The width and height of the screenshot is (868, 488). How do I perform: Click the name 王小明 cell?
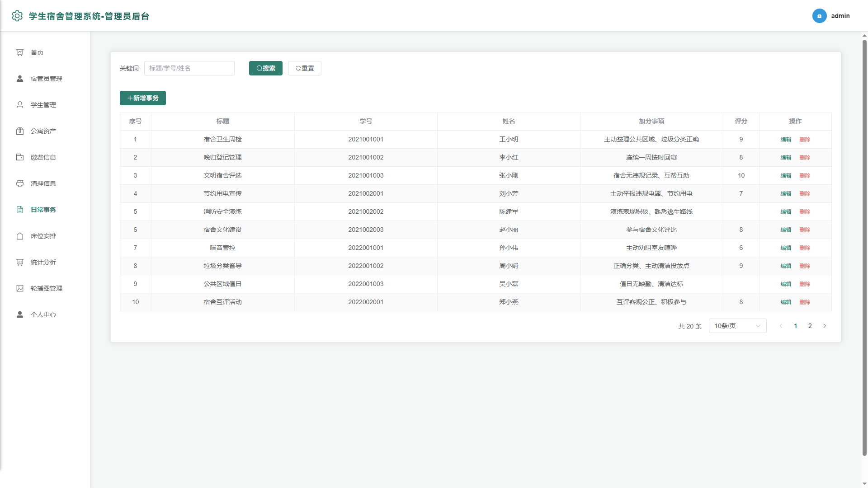click(x=509, y=140)
